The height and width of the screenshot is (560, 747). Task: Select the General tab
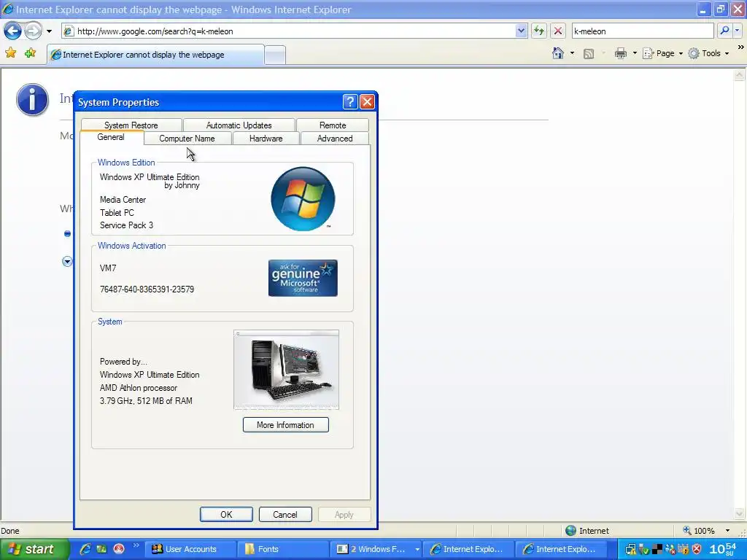point(111,137)
